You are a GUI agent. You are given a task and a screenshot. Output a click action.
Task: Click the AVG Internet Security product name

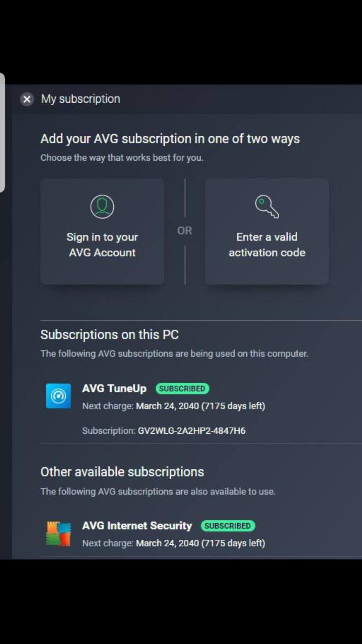pyautogui.click(x=137, y=526)
